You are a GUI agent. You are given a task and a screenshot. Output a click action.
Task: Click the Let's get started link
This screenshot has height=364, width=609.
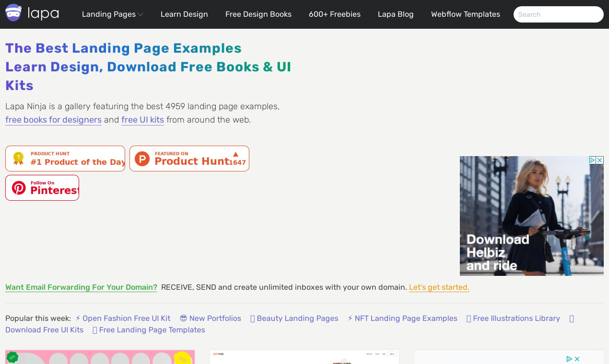click(439, 287)
